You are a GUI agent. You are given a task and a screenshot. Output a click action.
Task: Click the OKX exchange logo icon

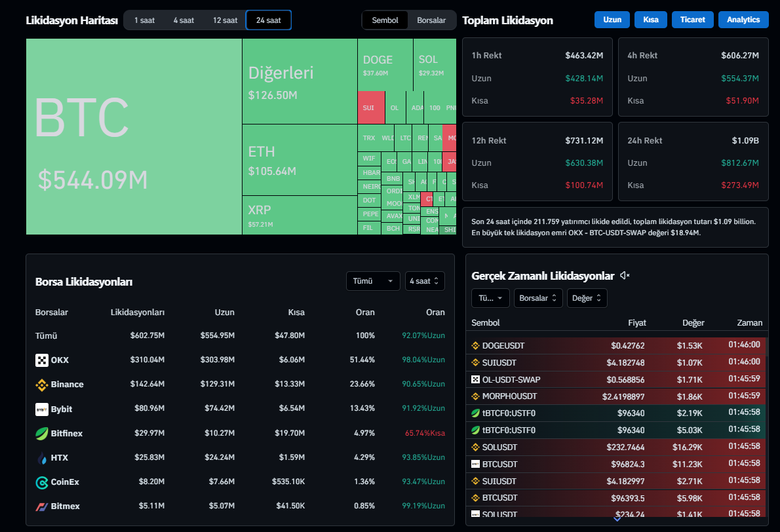(x=42, y=360)
